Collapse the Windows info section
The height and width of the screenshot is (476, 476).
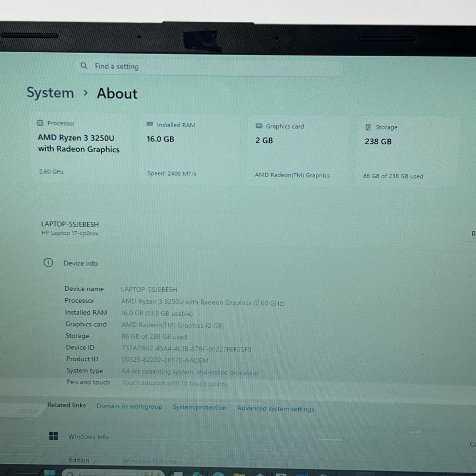[88, 436]
